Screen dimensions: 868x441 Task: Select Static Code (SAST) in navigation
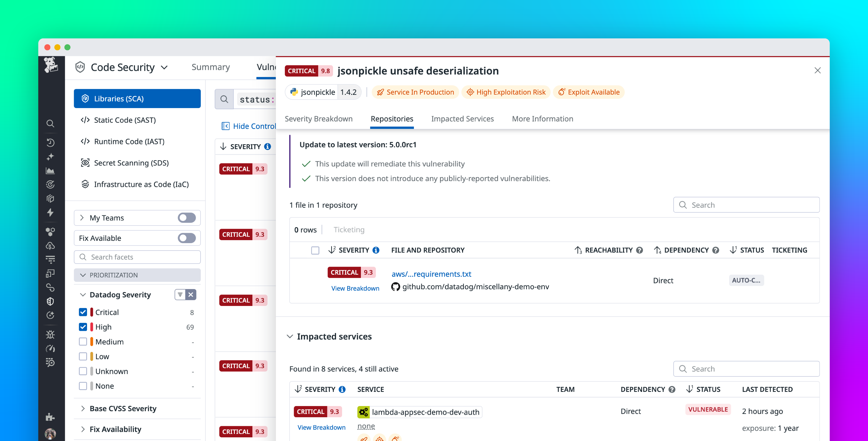coord(125,120)
